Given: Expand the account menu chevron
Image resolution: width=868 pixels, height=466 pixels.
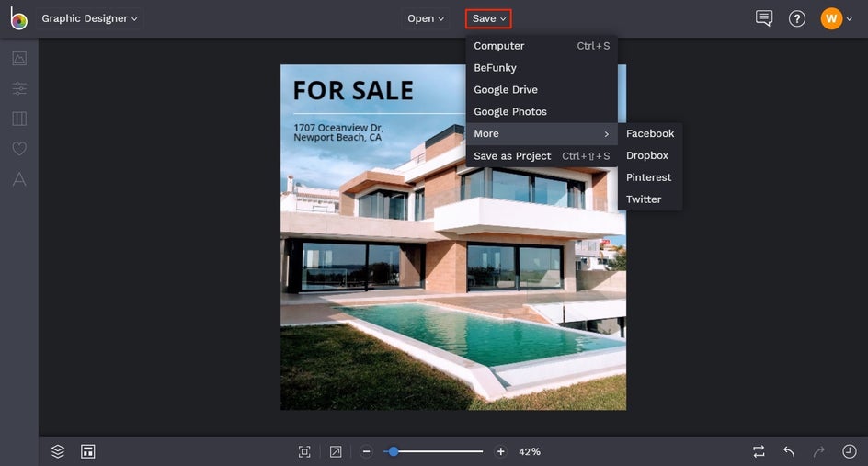Looking at the screenshot, I should tap(850, 18).
